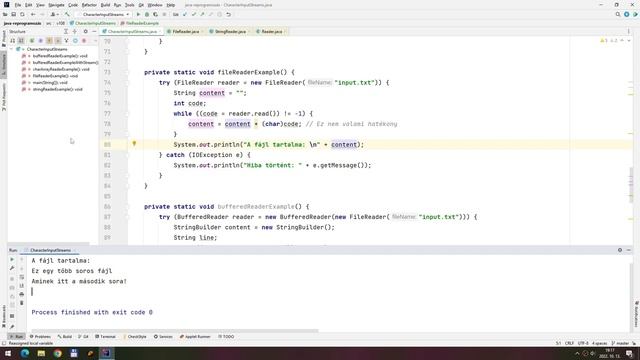Toggle Sort Alphabetically in Structure panel
Image resolution: width=640 pixels, height=360 pixels.
coord(21,41)
